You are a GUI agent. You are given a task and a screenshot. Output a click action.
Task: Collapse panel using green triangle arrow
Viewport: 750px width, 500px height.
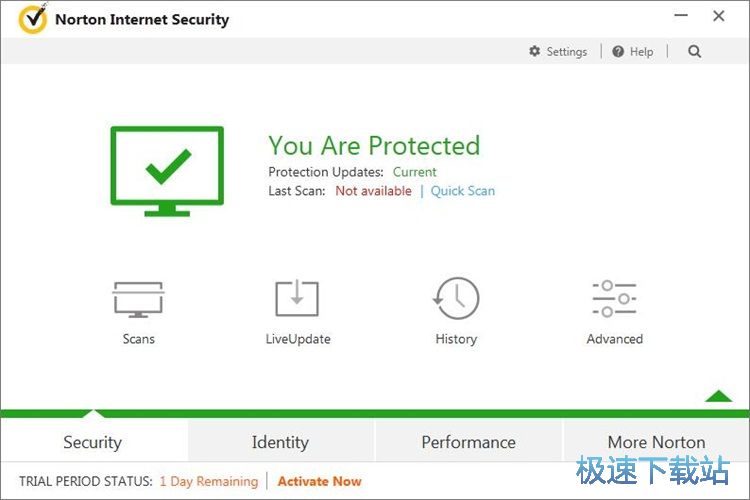[718, 396]
